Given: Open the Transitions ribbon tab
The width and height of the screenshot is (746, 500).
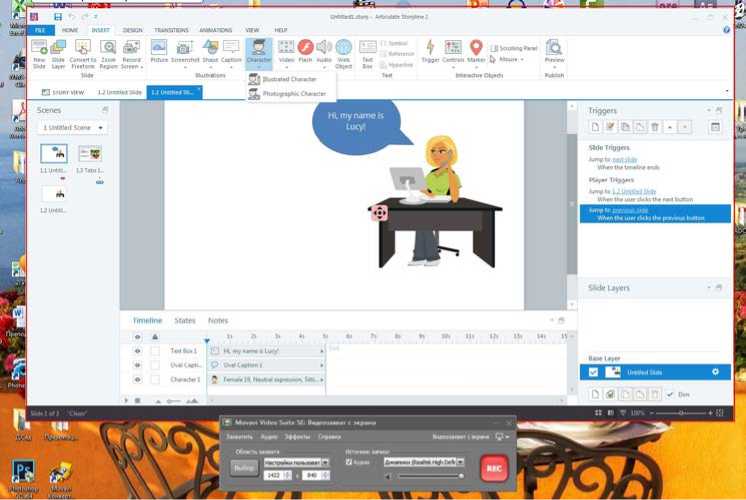Looking at the screenshot, I should pyautogui.click(x=171, y=30).
